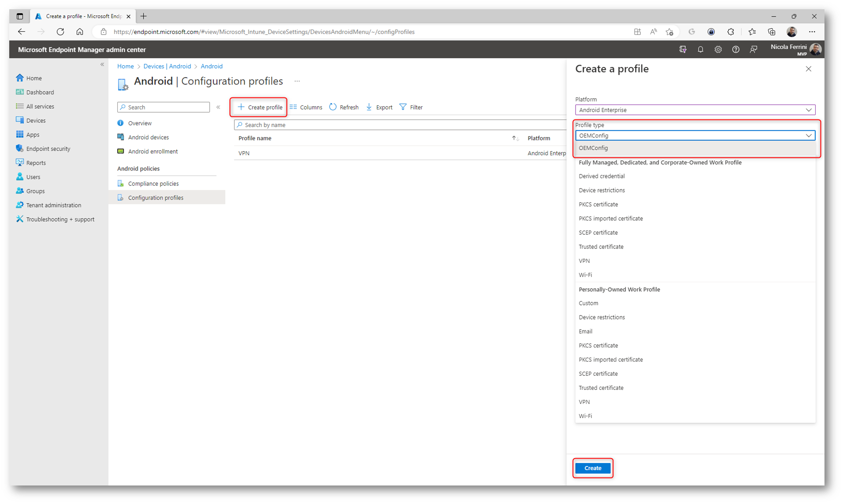Click the blue Create button
The image size is (843, 504).
coord(593,468)
